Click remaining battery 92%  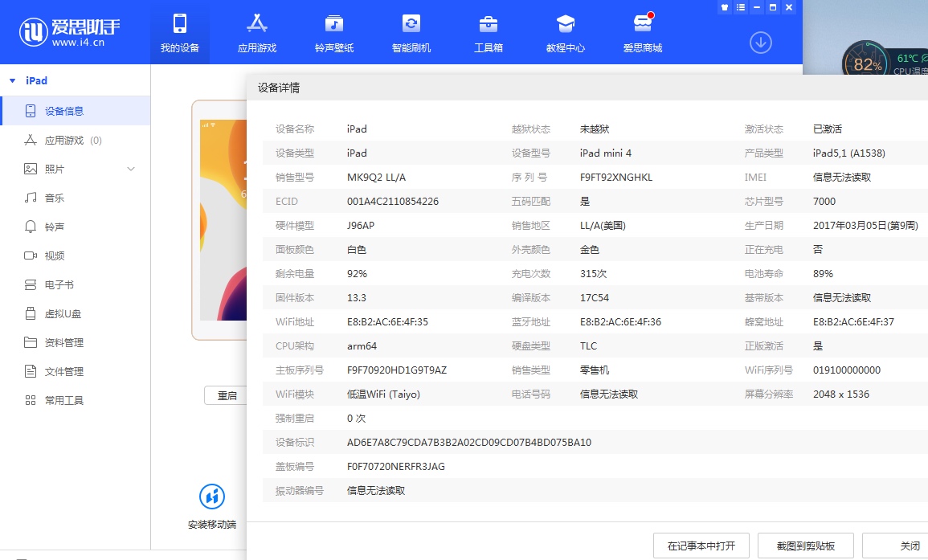pyautogui.click(x=357, y=273)
